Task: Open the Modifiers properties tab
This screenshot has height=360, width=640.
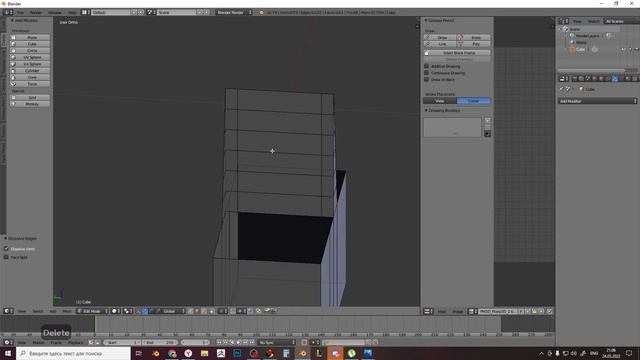Action: tap(615, 79)
